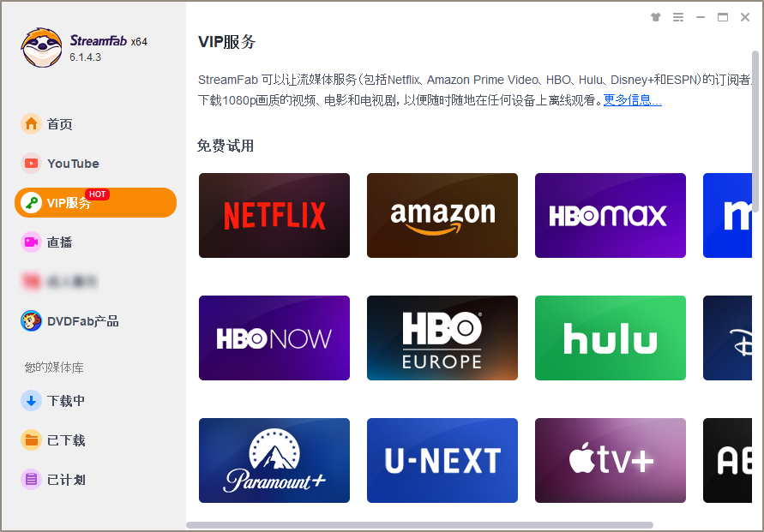Open 直播 section
The height and width of the screenshot is (532, 764).
click(59, 242)
